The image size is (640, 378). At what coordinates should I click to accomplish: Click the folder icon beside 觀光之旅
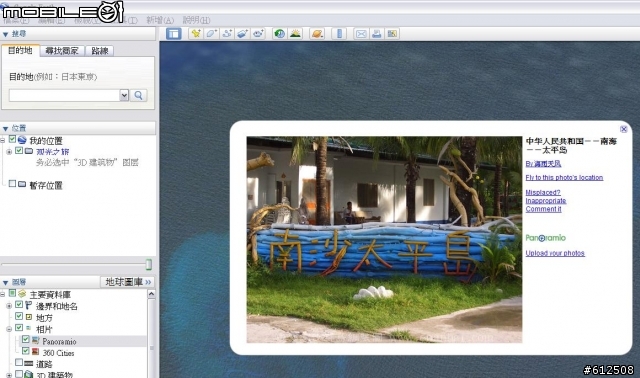pos(29,151)
